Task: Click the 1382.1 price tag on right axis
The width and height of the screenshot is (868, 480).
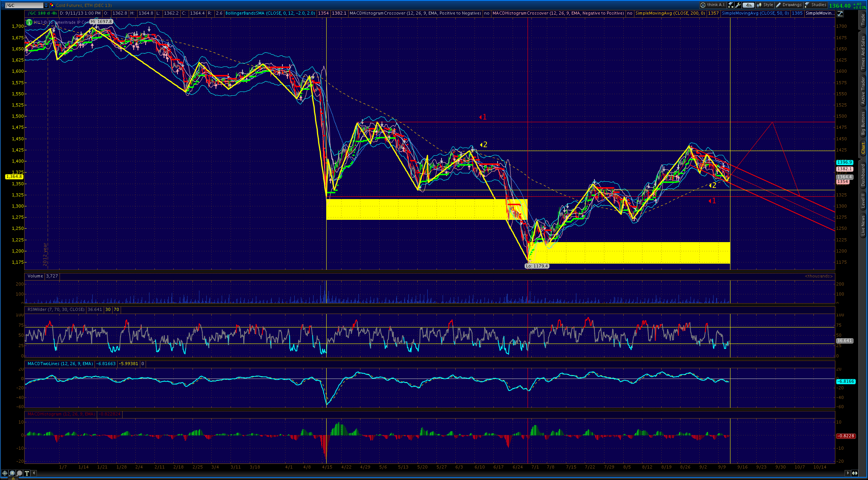Action: click(845, 169)
